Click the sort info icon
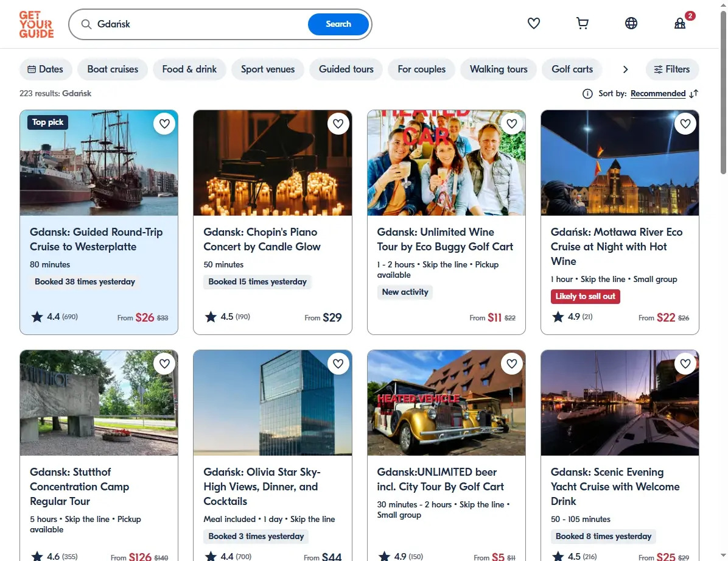Screen dimensions: 728x561 [587, 94]
